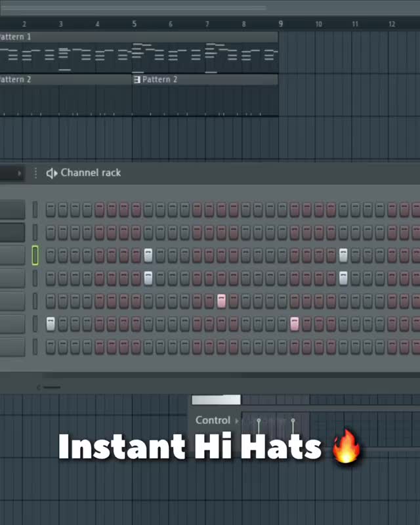Viewport: 420px width, 525px height.
Task: Click the Control label in the piano roll
Action: [213, 420]
